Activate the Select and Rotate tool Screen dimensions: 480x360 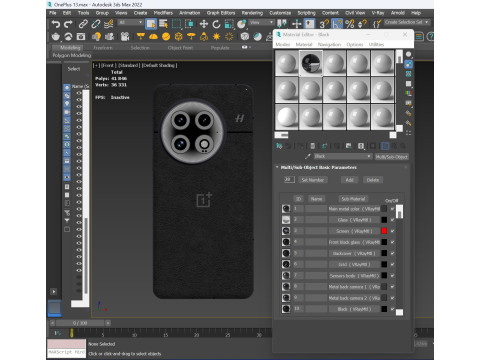[216, 24]
